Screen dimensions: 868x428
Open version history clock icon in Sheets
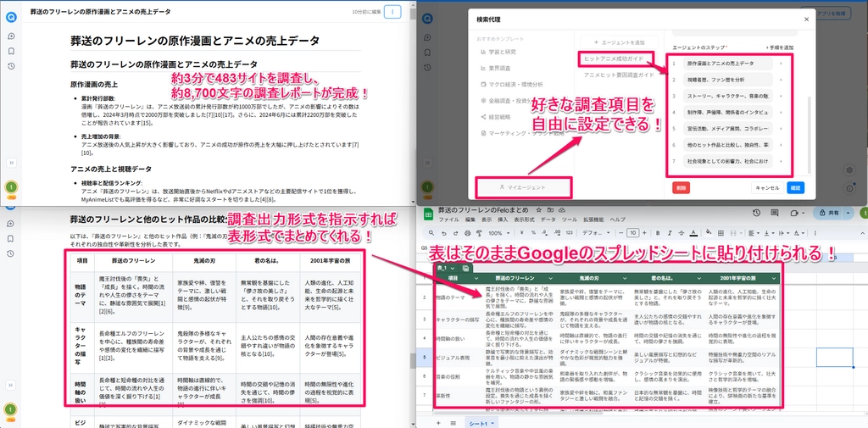pos(756,213)
